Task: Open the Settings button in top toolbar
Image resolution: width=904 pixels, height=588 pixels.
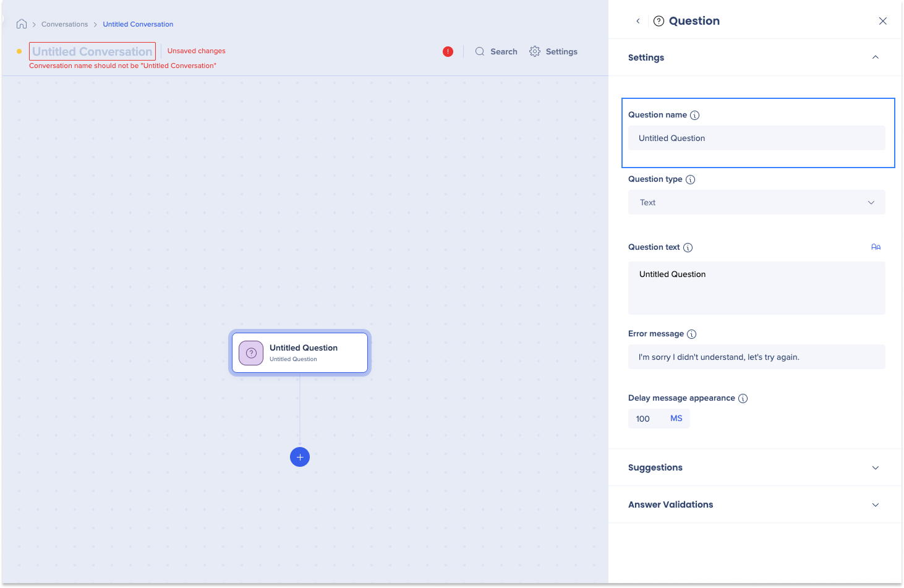Action: click(553, 52)
